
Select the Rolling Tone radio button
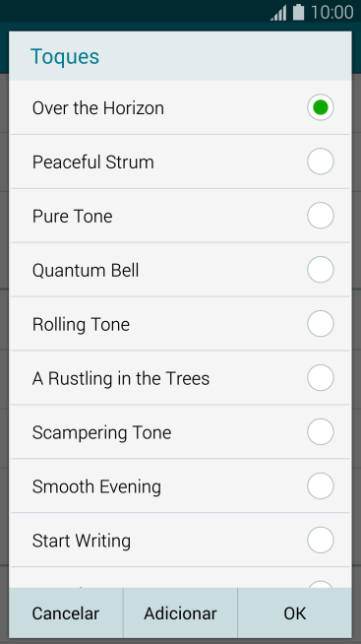coord(321,324)
